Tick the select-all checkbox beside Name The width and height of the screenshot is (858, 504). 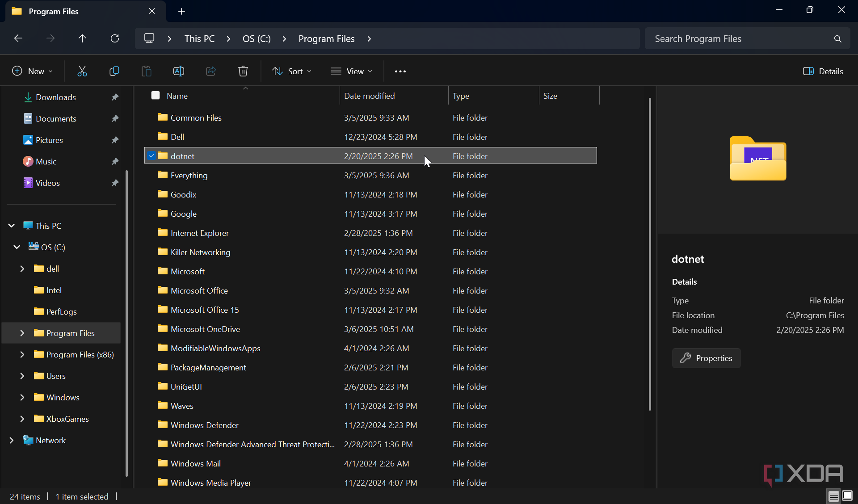tap(156, 95)
